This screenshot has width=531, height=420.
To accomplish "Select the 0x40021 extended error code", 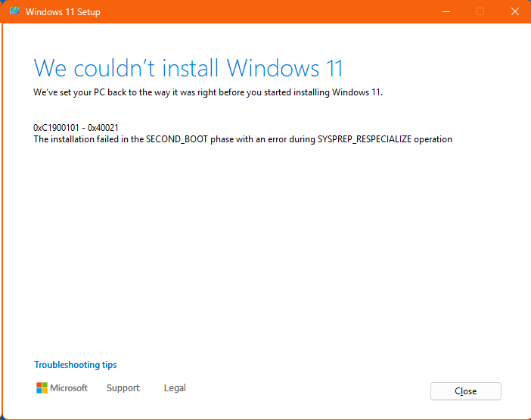I will pos(103,128).
